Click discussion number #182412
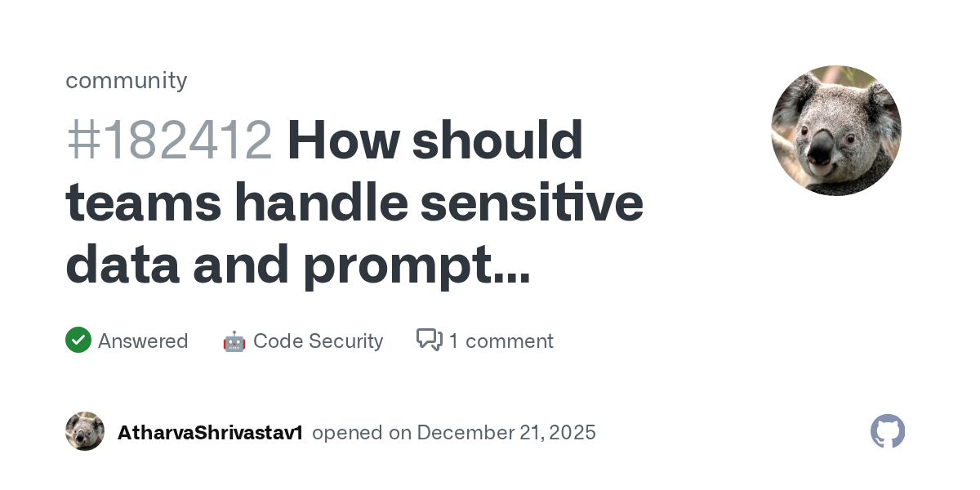Screen dimensions: 980x490 tap(169, 140)
